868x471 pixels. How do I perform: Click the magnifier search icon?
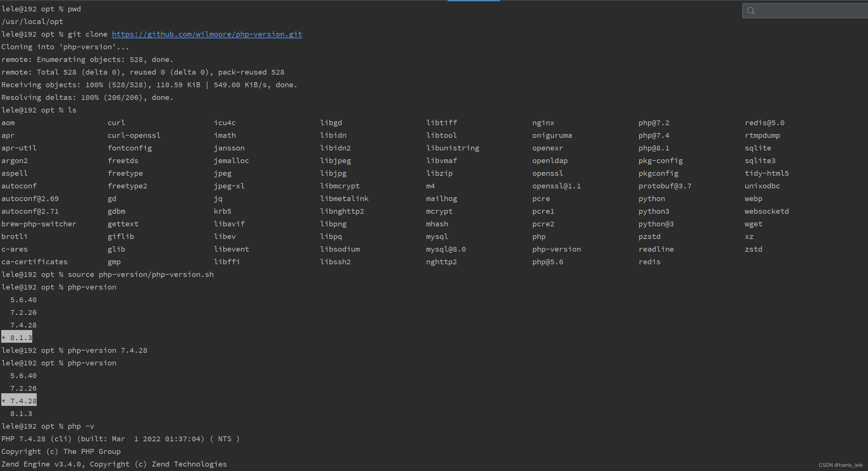(751, 11)
